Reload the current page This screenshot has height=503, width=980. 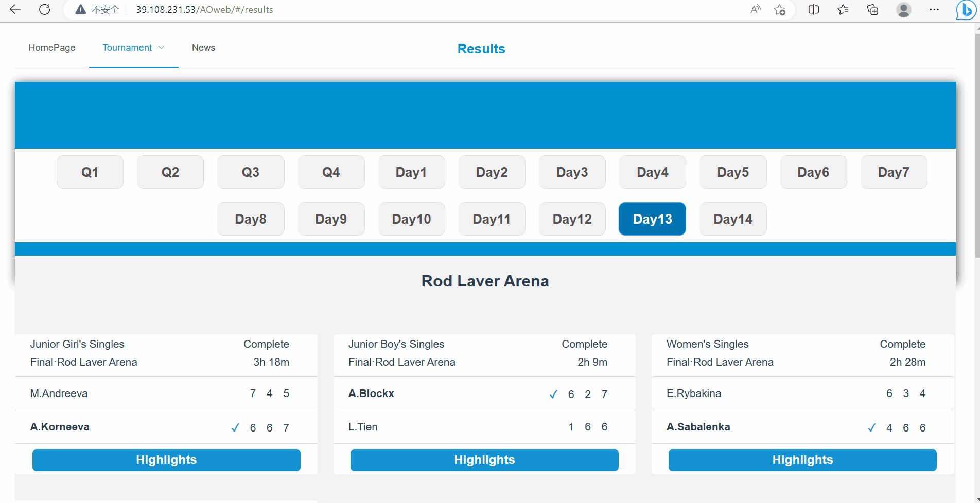(x=45, y=9)
